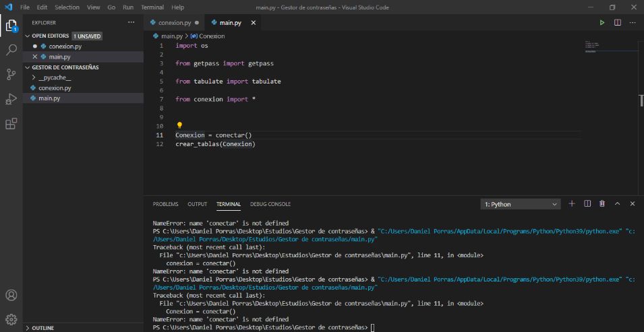Click the lightbulb code action on line 10

click(x=179, y=125)
